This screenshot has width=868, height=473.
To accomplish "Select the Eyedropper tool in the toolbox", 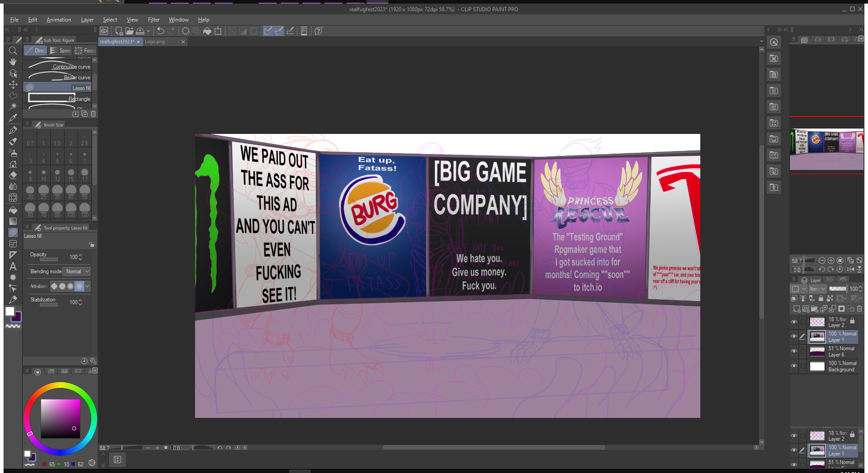I will coord(13,118).
